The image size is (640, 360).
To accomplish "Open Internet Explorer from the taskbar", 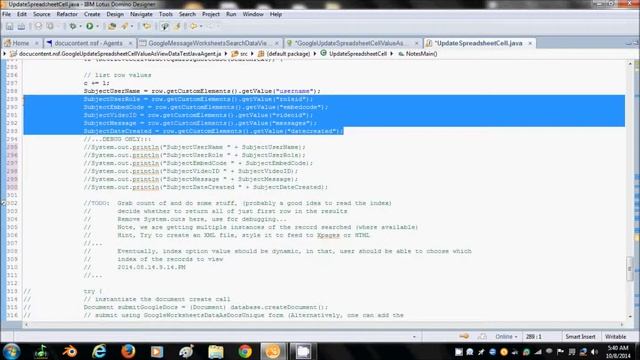I will pyautogui.click(x=99, y=351).
